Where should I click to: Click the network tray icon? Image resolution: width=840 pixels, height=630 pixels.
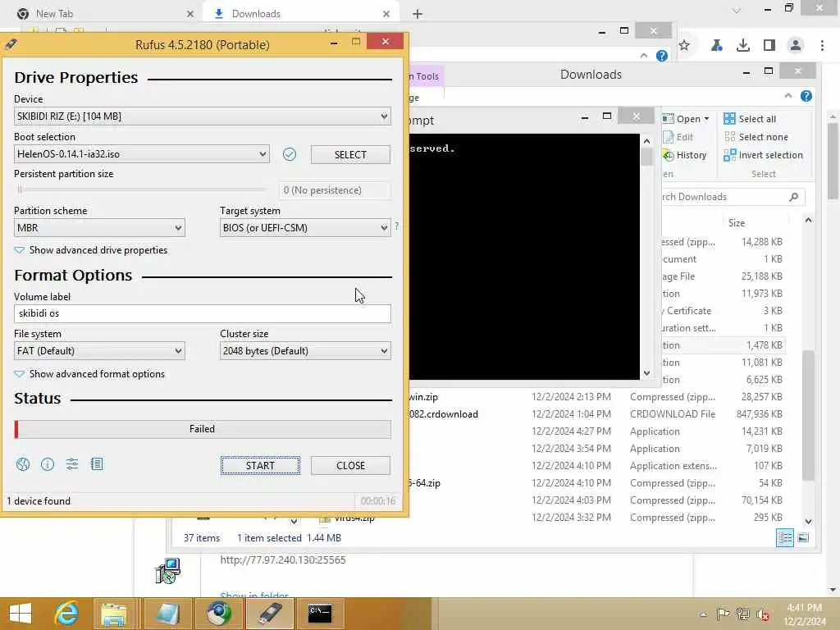point(742,614)
